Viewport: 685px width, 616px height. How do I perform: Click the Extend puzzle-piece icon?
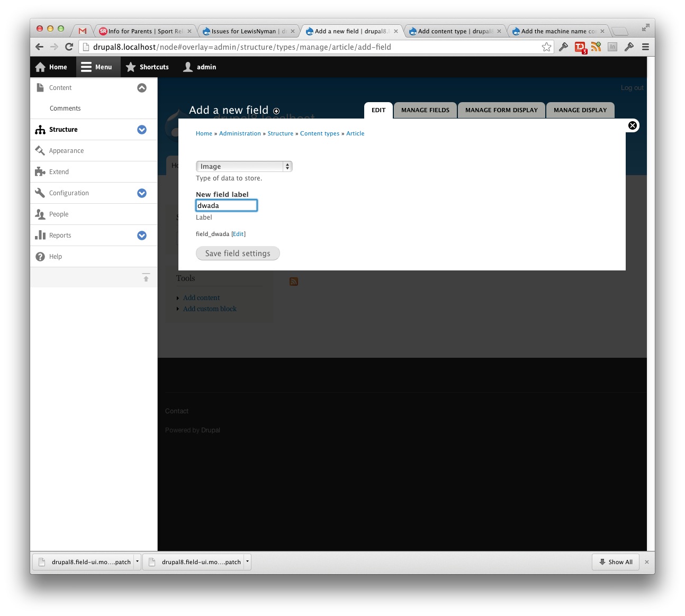tap(40, 171)
